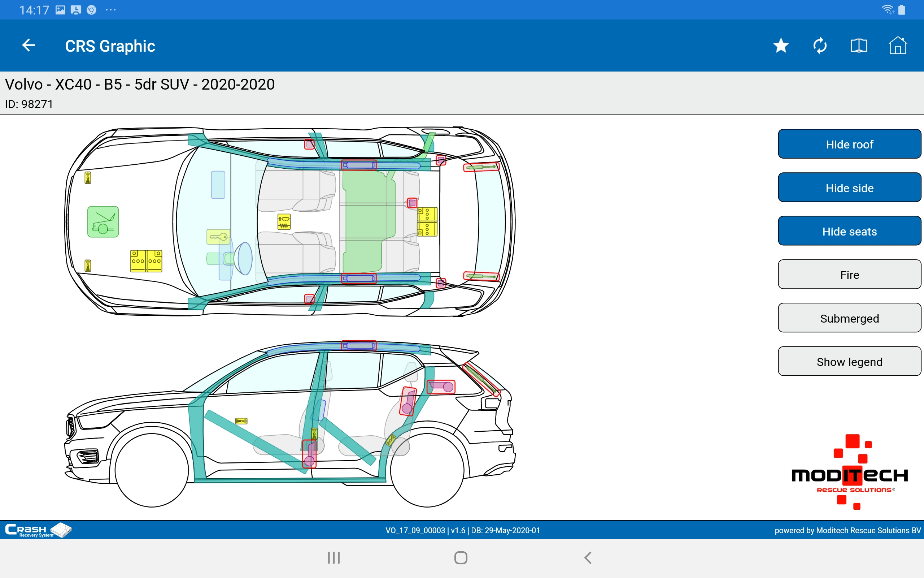Tap yellow 12V battery icon in engine bay

tap(146, 261)
